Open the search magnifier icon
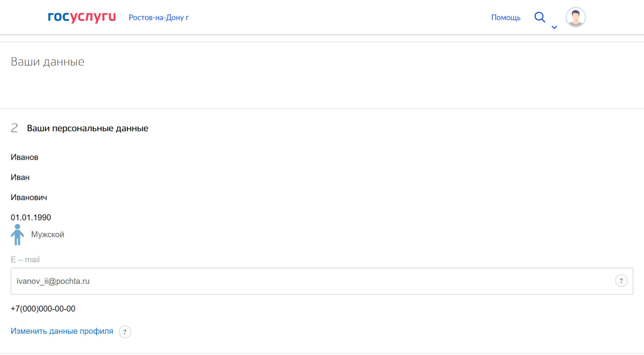This screenshot has width=644, height=355. tap(539, 17)
